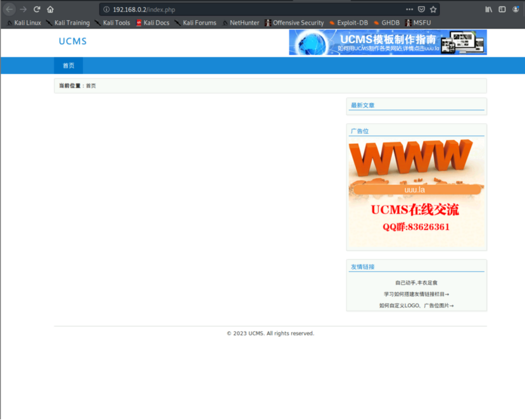
Task: Reload the current page
Action: tap(37, 10)
